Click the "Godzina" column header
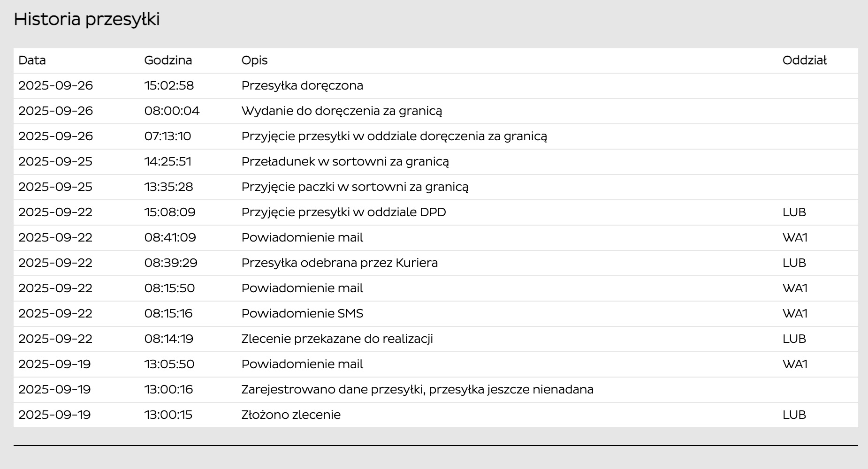 (x=168, y=61)
